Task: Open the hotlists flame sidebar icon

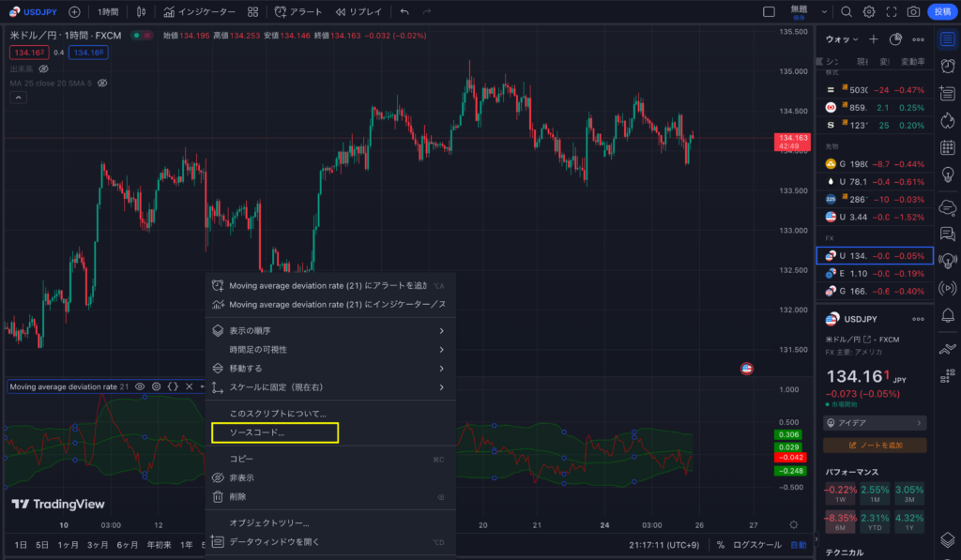Action: point(948,120)
